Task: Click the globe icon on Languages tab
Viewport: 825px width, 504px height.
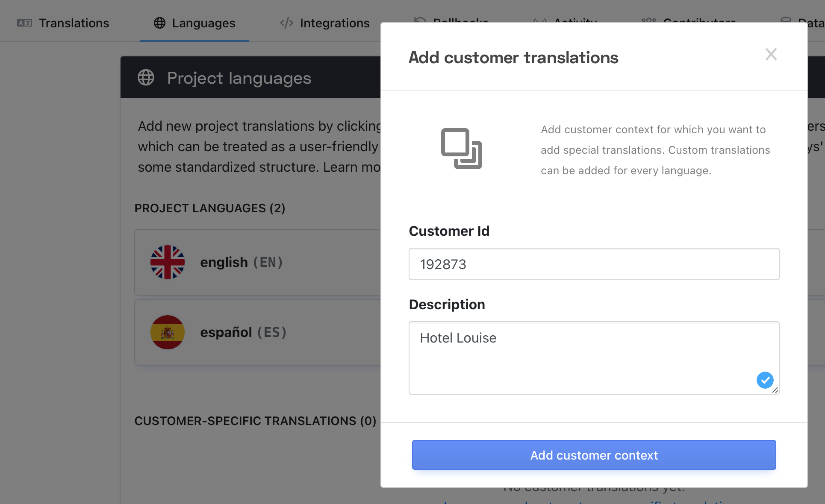Action: pyautogui.click(x=159, y=23)
